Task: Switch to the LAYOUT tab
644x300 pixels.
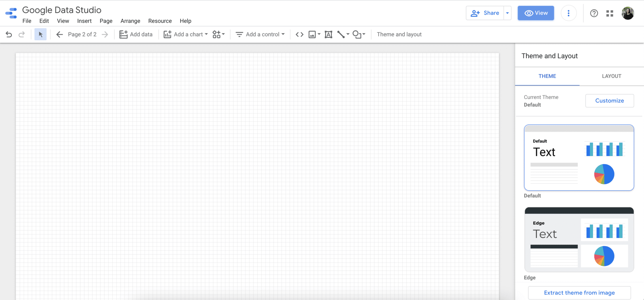Action: pos(611,76)
